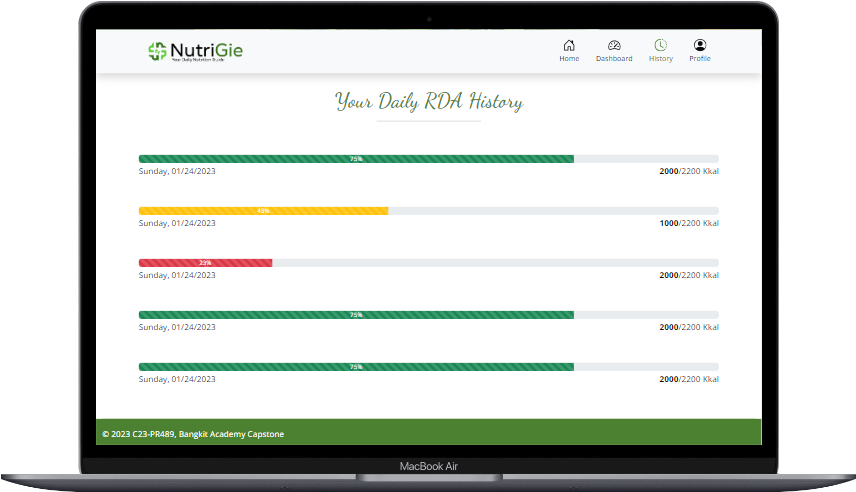This screenshot has height=492, width=856.
Task: Click the first green 75% progress bar
Action: pos(356,159)
